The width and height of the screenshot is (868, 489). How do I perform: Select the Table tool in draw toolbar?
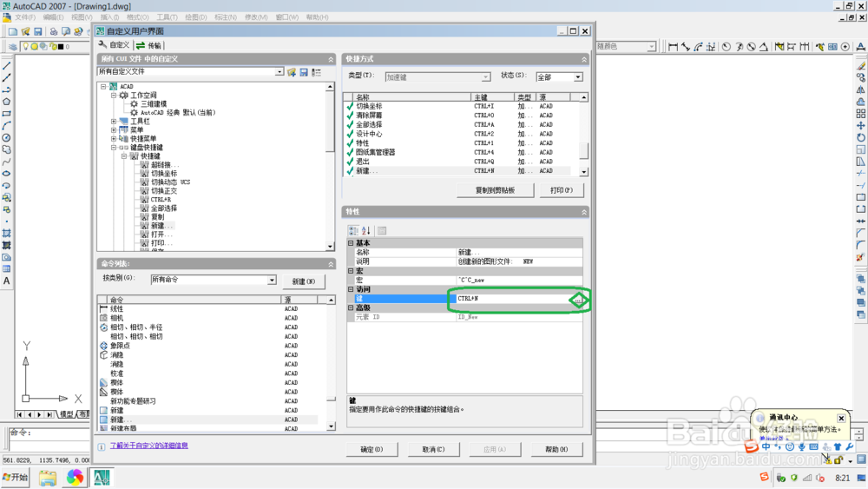(7, 269)
